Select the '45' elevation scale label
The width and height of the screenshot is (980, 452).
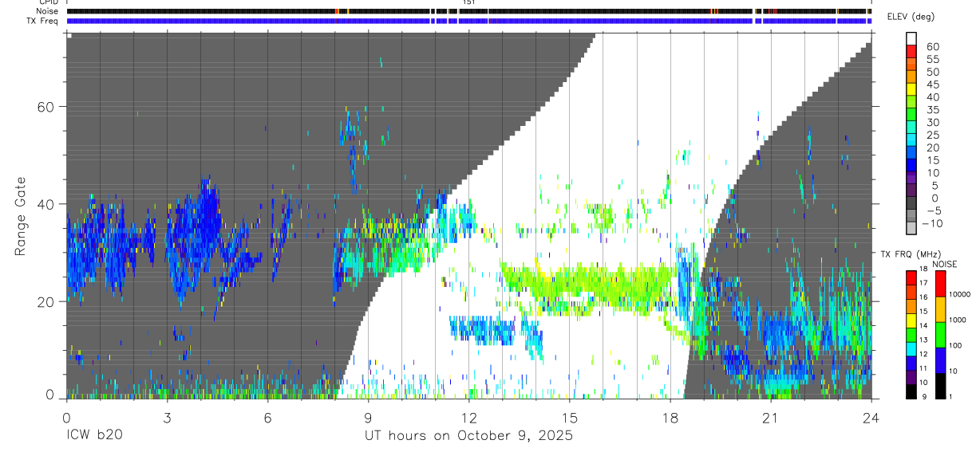[x=932, y=85]
